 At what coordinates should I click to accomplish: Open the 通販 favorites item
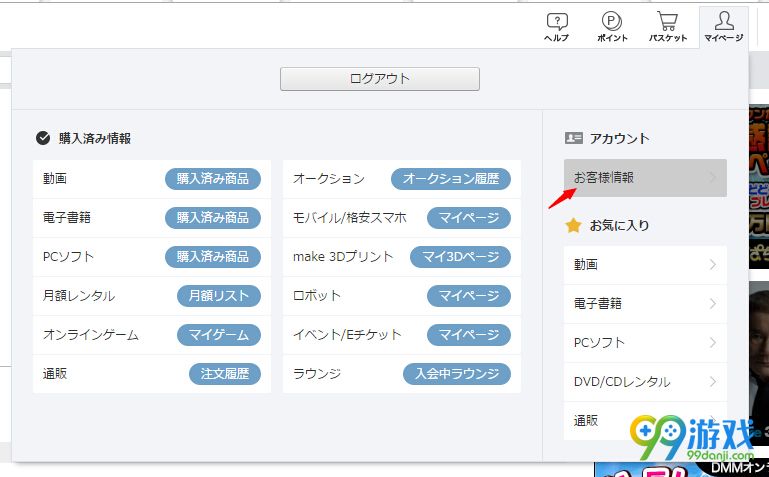pyautogui.click(x=645, y=421)
